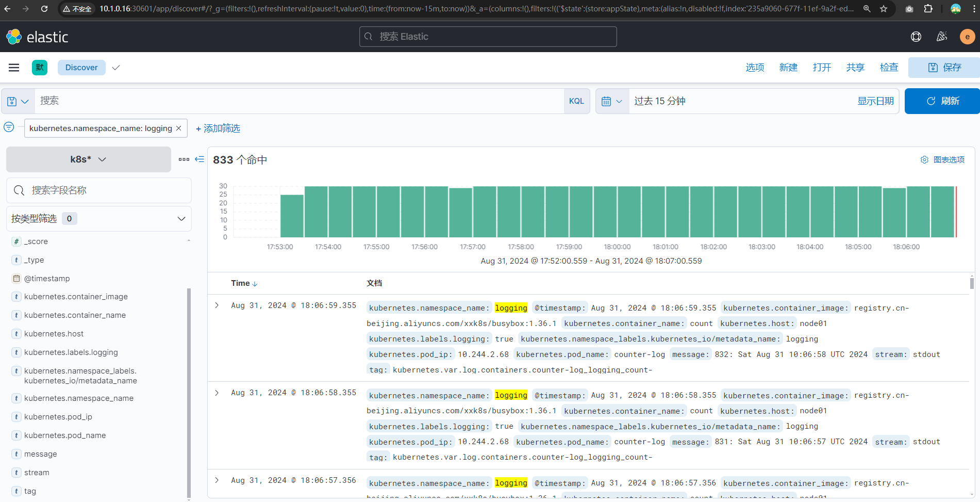Click the 保存 save button
Screen dimensions: 980x502
(x=944, y=68)
